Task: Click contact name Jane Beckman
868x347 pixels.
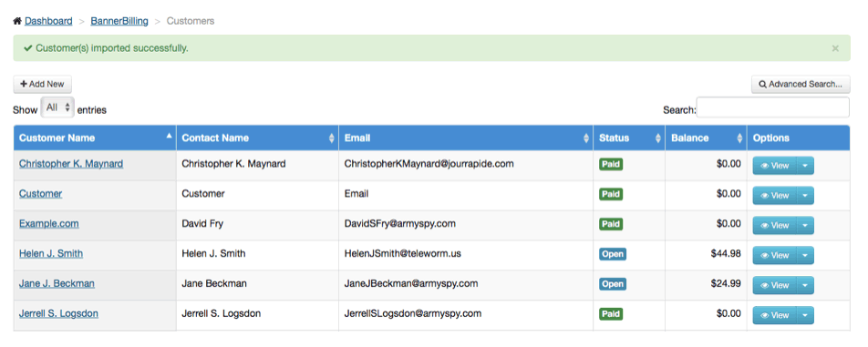Action: click(x=214, y=283)
